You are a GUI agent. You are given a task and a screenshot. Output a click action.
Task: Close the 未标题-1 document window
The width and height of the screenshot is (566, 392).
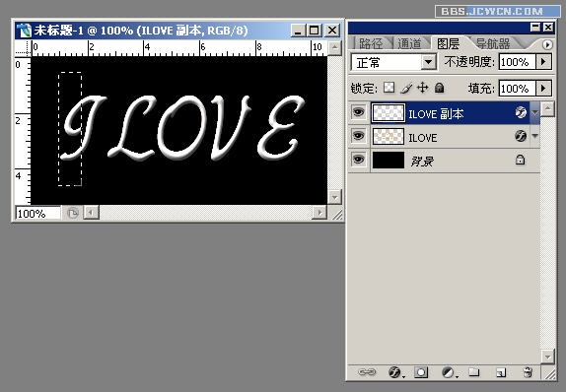(331, 31)
